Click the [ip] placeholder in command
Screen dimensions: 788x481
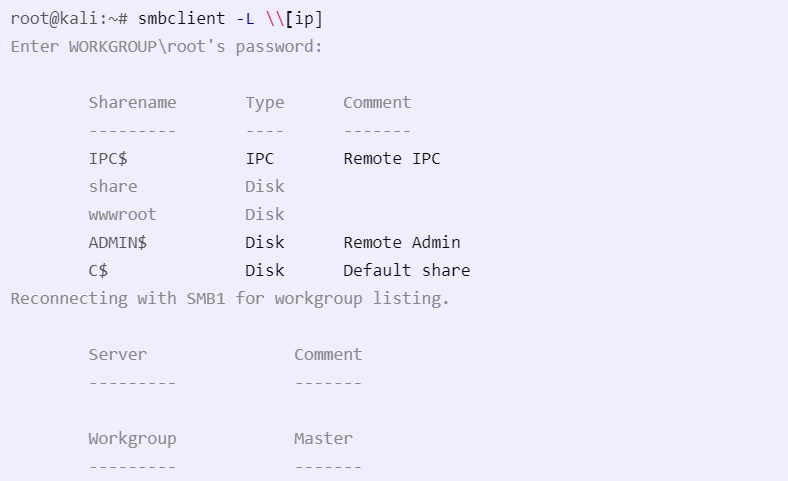click(304, 19)
